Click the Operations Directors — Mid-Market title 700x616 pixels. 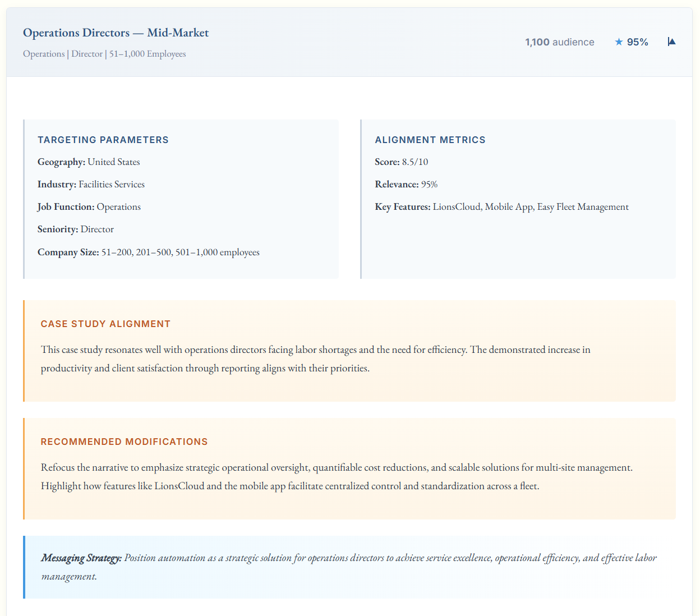point(116,33)
